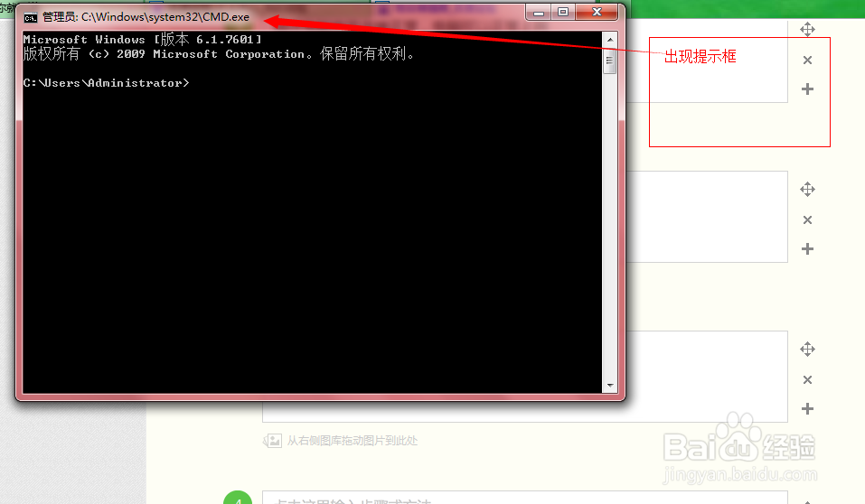The width and height of the screenshot is (865, 504).
Task: Delete the topmost step via its × icon
Action: coord(808,61)
